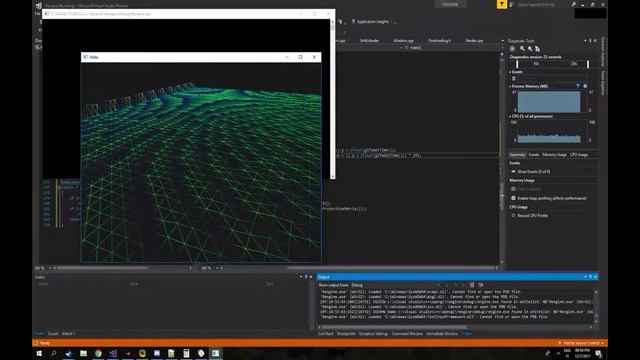Toggle word wrap icon in Output toolbar

[x=481, y=285]
